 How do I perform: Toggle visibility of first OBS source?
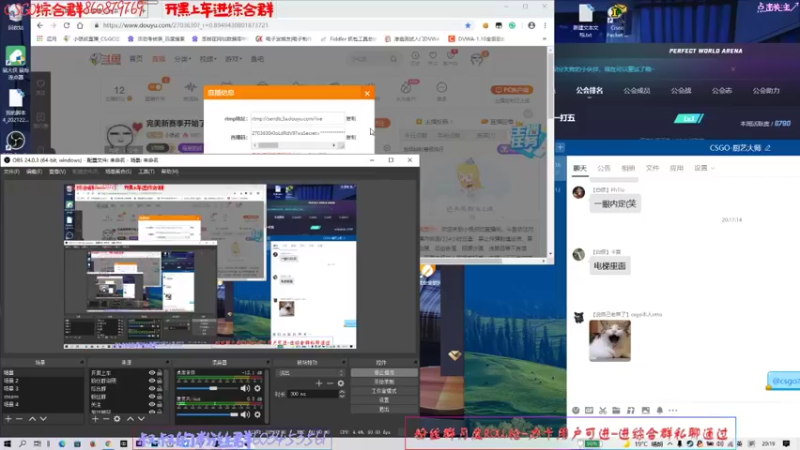coord(152,373)
